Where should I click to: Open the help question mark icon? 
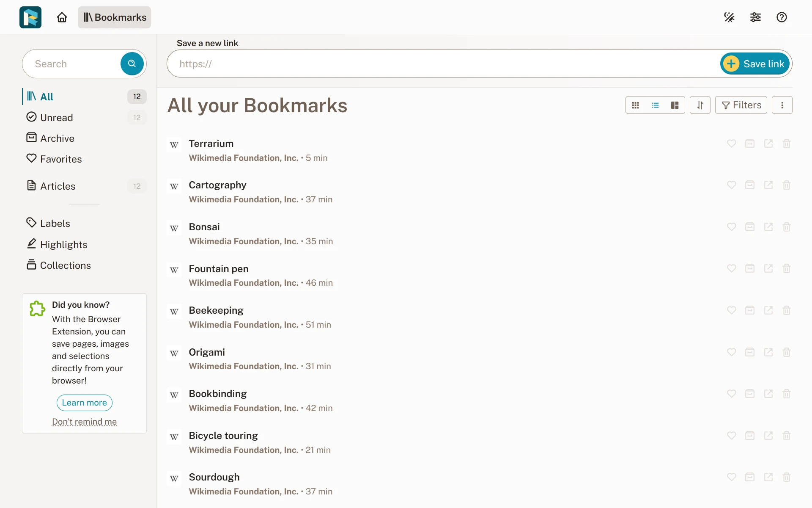[782, 17]
